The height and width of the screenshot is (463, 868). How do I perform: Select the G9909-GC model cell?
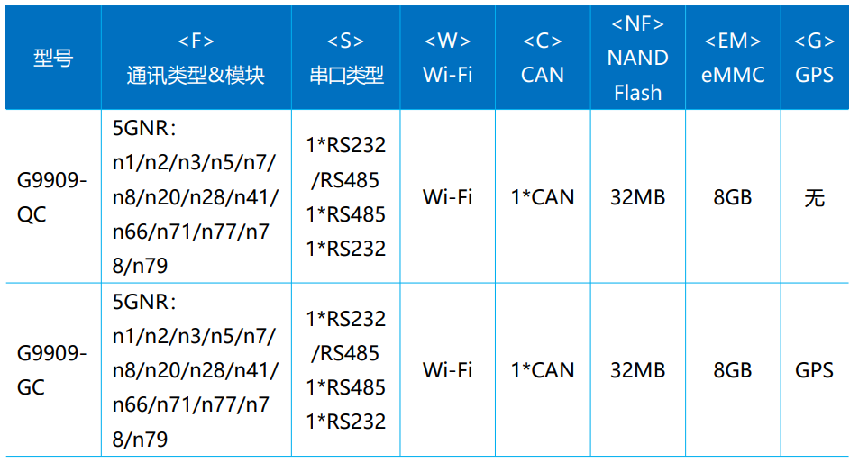52,370
